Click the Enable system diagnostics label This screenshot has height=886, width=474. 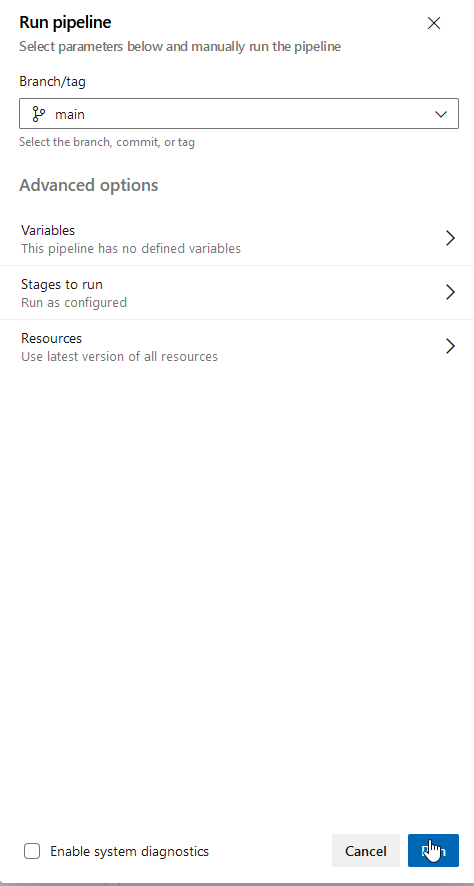point(129,851)
